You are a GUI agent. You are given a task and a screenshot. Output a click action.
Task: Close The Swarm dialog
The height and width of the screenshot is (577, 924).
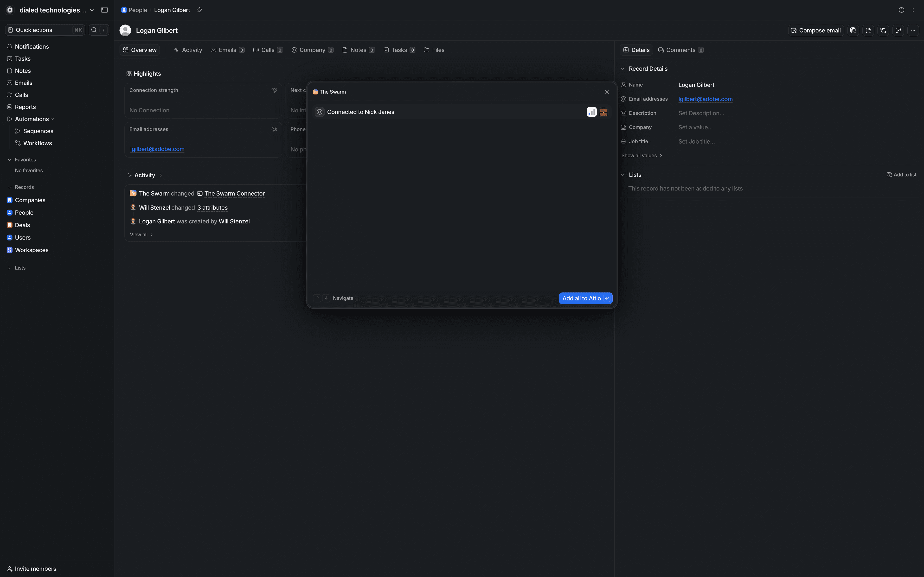coord(607,92)
